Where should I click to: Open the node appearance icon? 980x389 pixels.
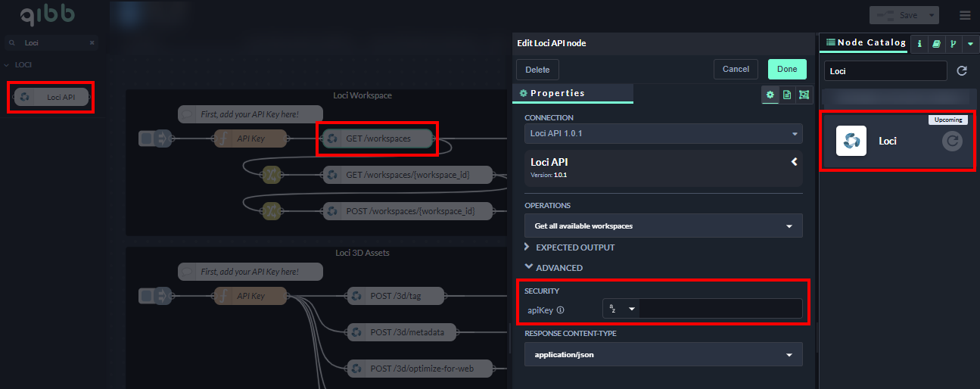803,95
